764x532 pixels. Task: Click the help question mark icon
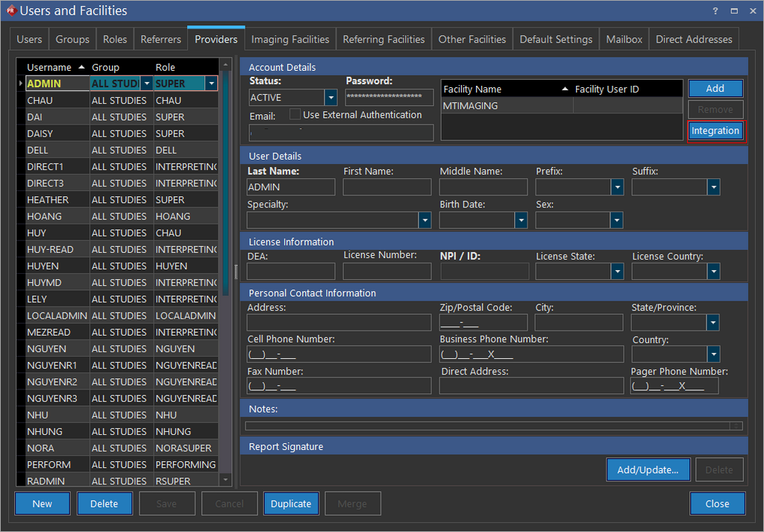click(716, 11)
